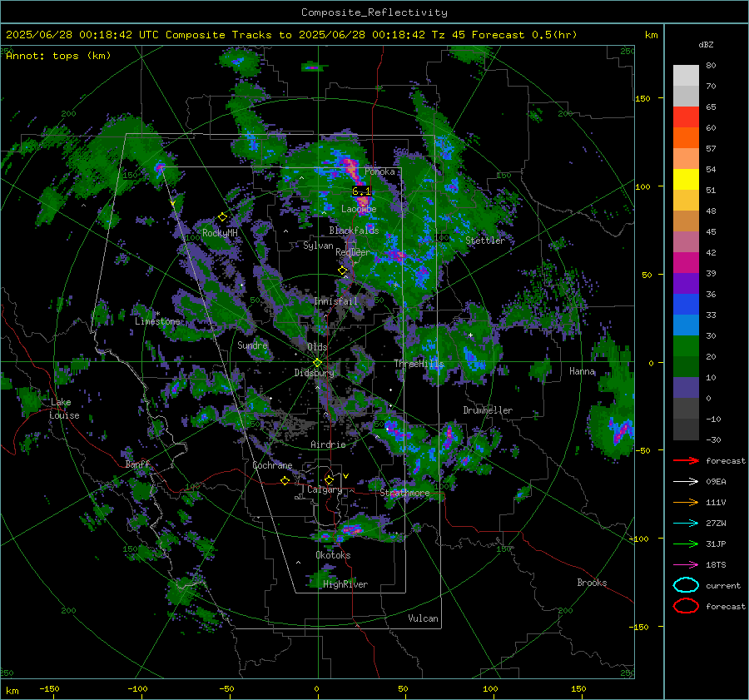Select the yellow swatch between 54 and 51 dBZ
This screenshot has height=700, width=749.
(x=686, y=180)
